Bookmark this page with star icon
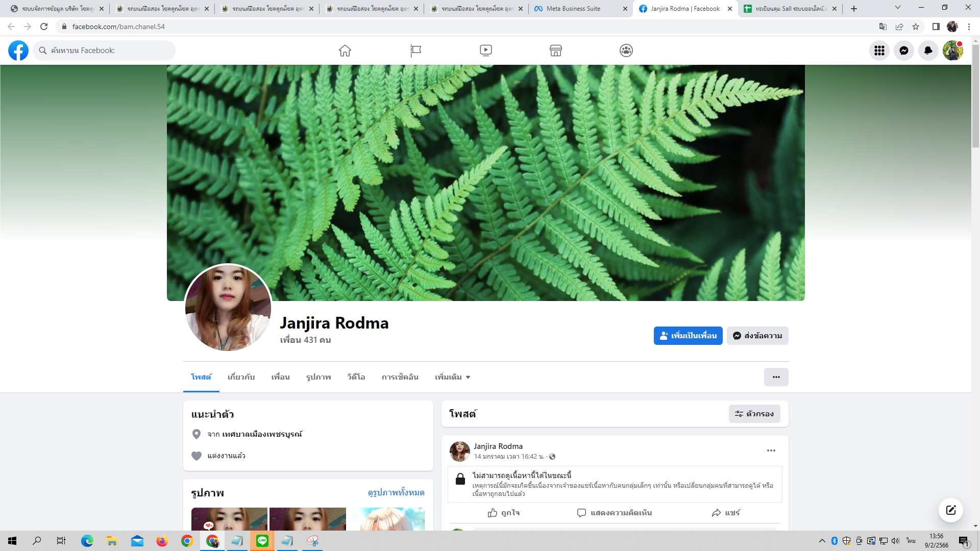Viewport: 980px width, 551px height. (x=916, y=27)
